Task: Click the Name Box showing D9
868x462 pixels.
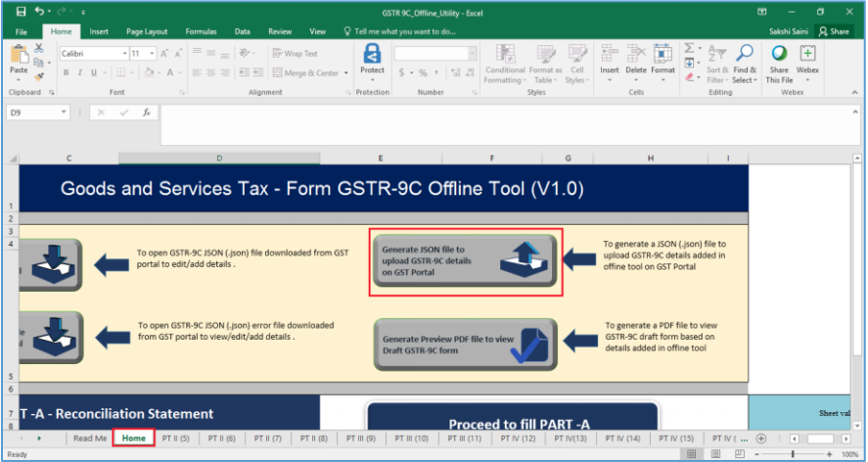Action: point(32,113)
